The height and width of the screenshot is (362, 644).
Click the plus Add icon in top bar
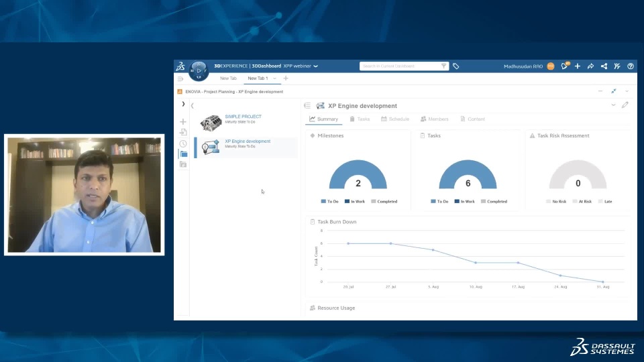pyautogui.click(x=578, y=66)
